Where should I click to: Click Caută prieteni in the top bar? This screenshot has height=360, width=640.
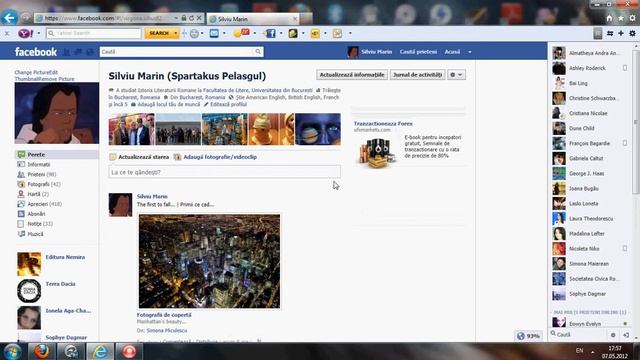418,52
